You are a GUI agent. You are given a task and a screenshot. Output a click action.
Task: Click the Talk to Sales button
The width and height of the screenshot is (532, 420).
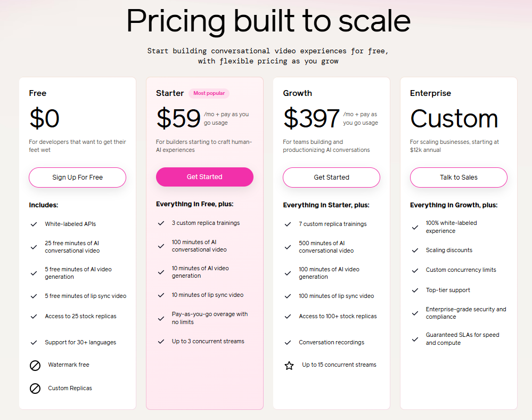pyautogui.click(x=459, y=177)
